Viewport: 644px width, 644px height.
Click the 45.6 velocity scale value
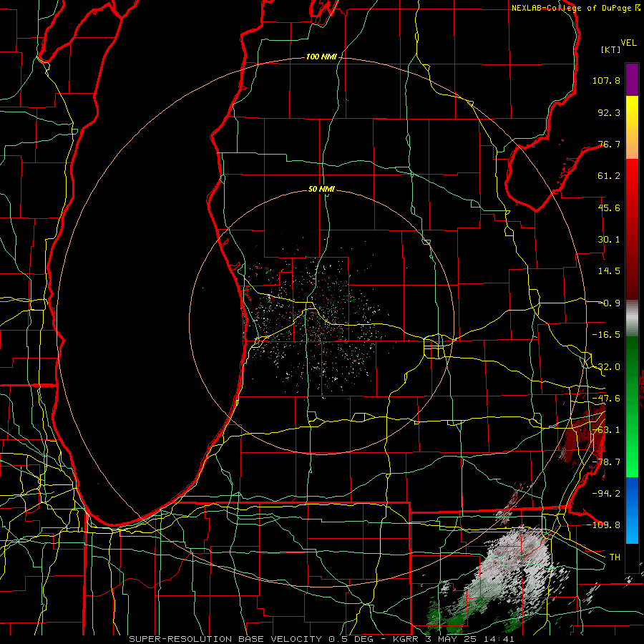pyautogui.click(x=609, y=208)
